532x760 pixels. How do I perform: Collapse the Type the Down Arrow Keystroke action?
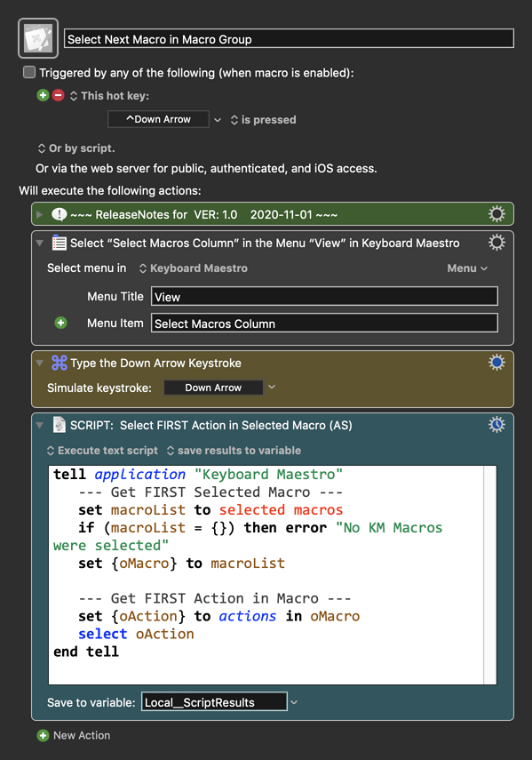tap(40, 363)
